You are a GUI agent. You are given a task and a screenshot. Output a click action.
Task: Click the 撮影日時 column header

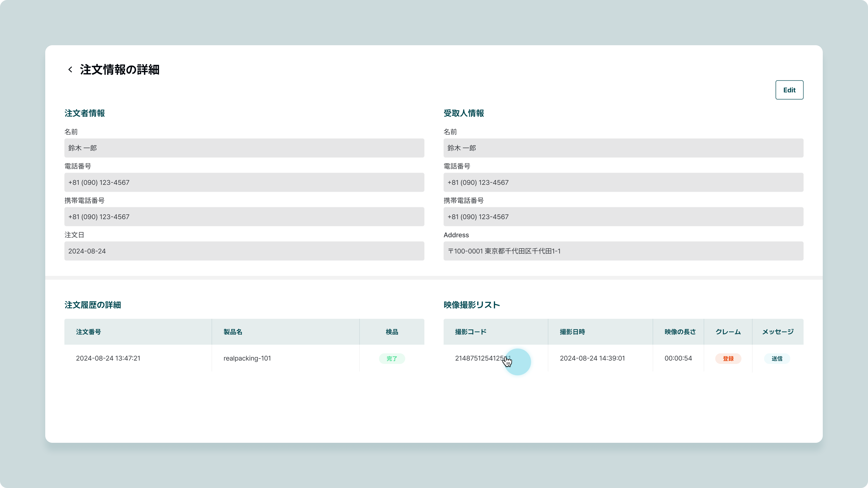coord(572,332)
